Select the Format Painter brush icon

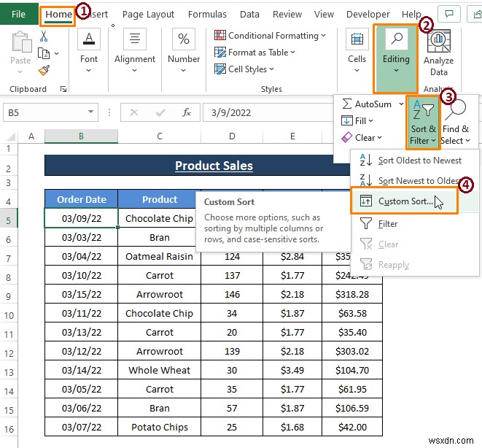(x=44, y=71)
